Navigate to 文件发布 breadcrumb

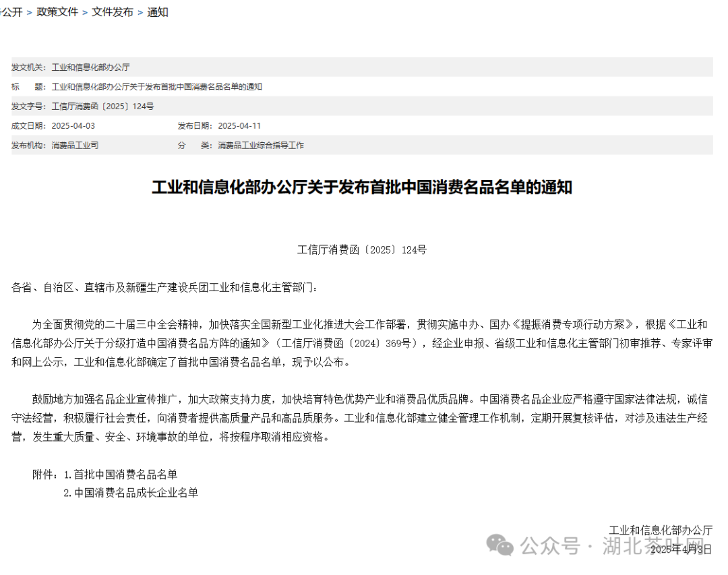(111, 12)
